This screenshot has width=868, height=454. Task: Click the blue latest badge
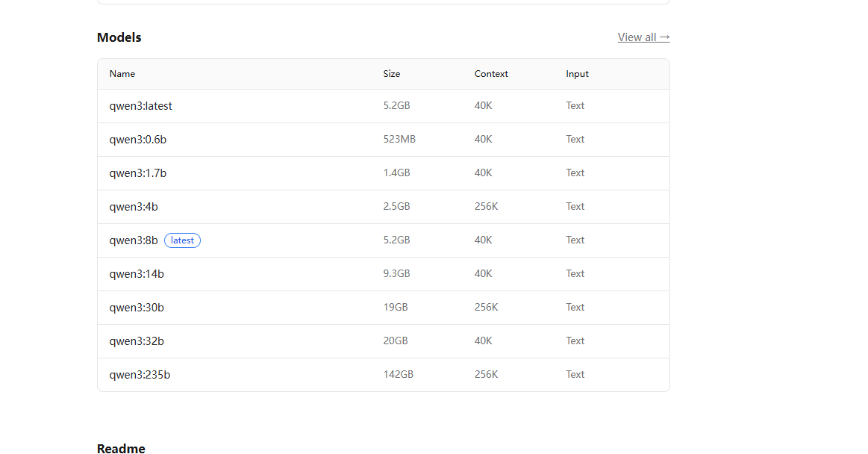tap(182, 240)
